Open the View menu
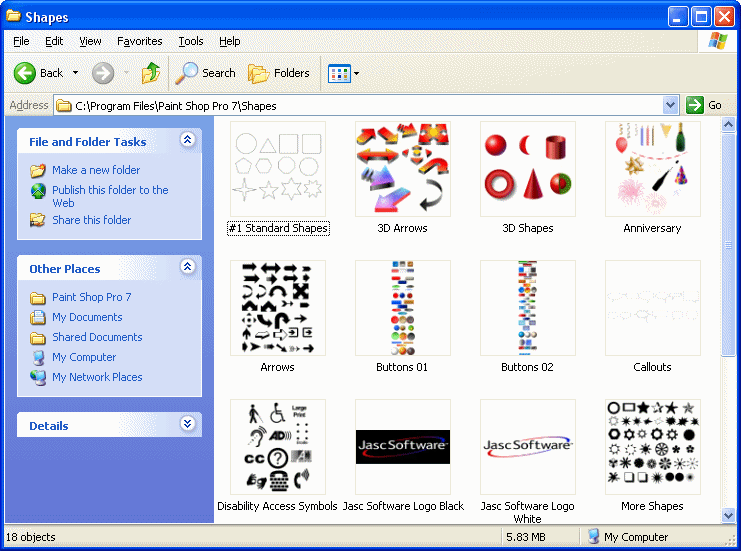 90,42
